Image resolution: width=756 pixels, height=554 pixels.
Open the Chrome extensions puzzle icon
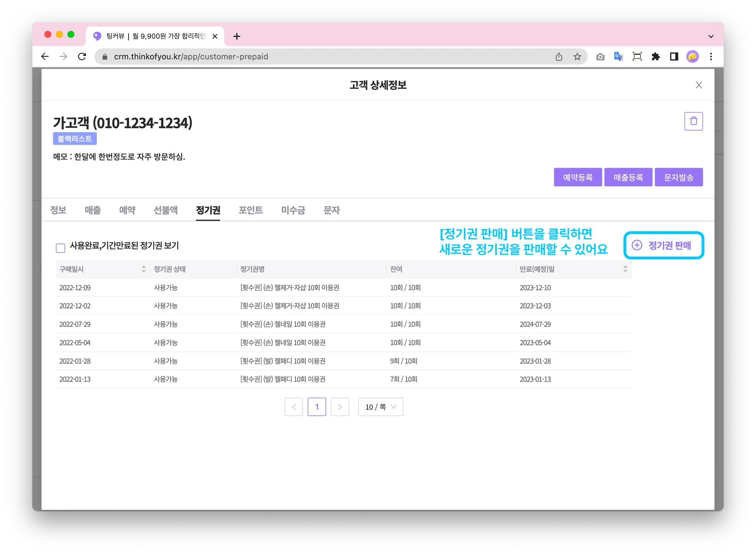tap(656, 56)
